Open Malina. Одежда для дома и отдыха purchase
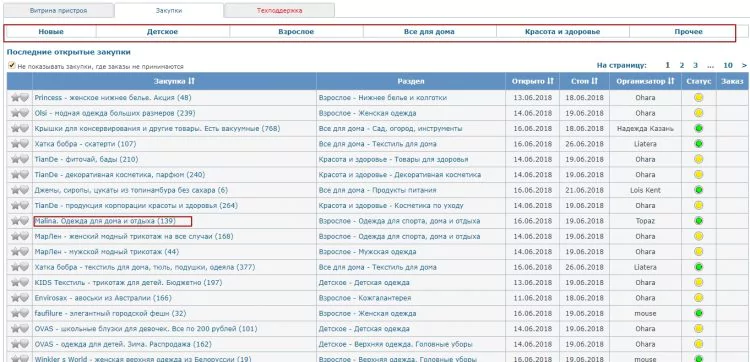This screenshot has height=362, width=750. (x=105, y=221)
